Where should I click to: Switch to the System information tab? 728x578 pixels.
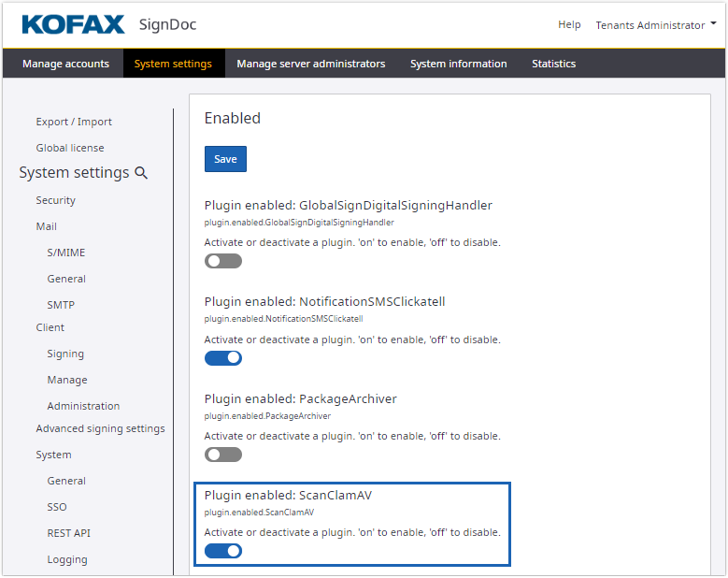click(x=458, y=64)
